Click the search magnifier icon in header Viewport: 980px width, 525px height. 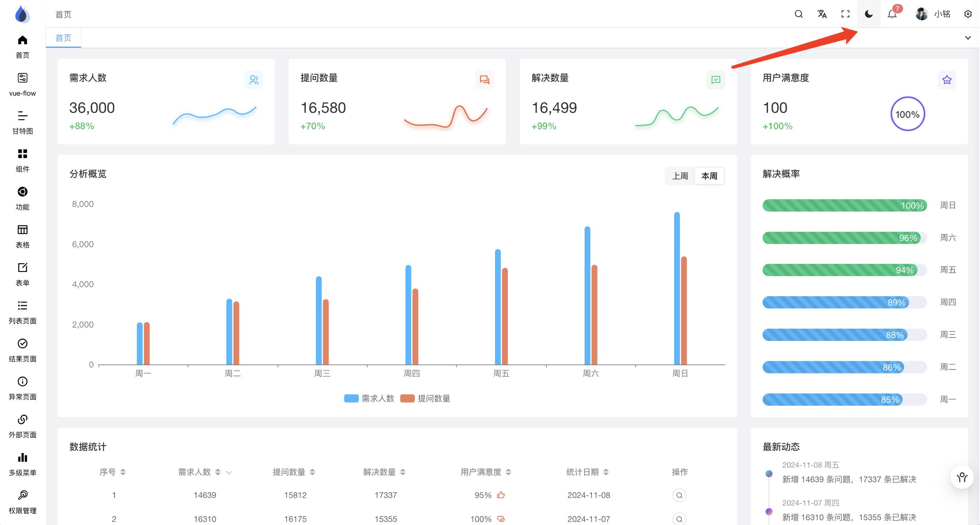[x=799, y=14]
